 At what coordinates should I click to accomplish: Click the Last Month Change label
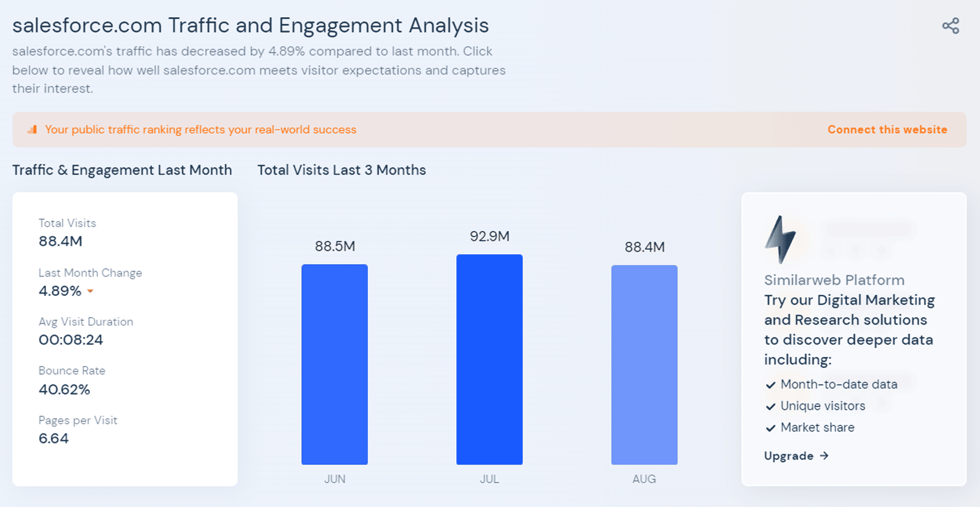click(90, 273)
